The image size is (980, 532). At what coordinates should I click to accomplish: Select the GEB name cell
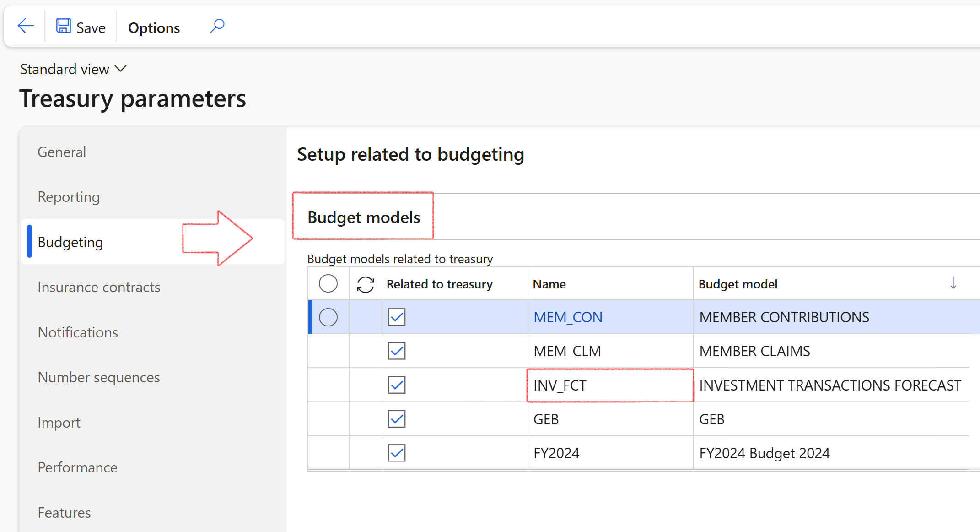click(x=610, y=419)
